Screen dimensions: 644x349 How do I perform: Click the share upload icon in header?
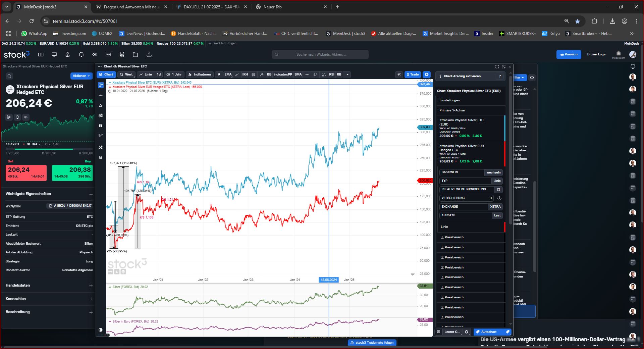(149, 55)
